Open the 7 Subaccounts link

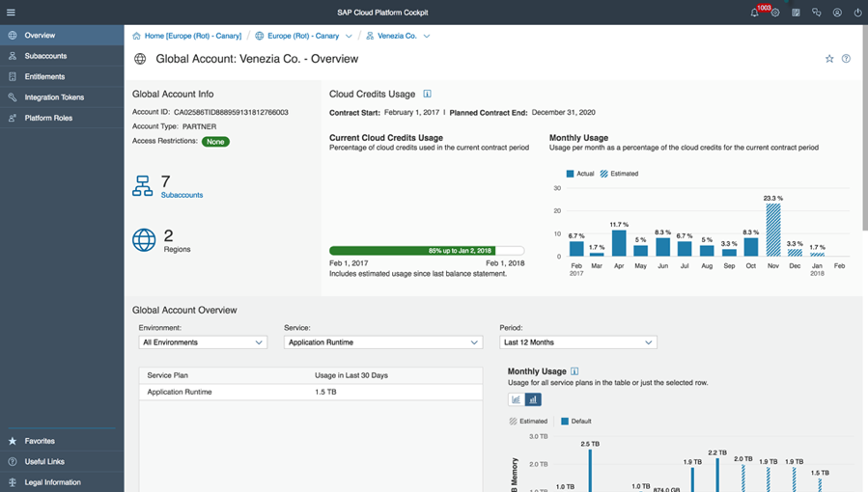point(182,195)
